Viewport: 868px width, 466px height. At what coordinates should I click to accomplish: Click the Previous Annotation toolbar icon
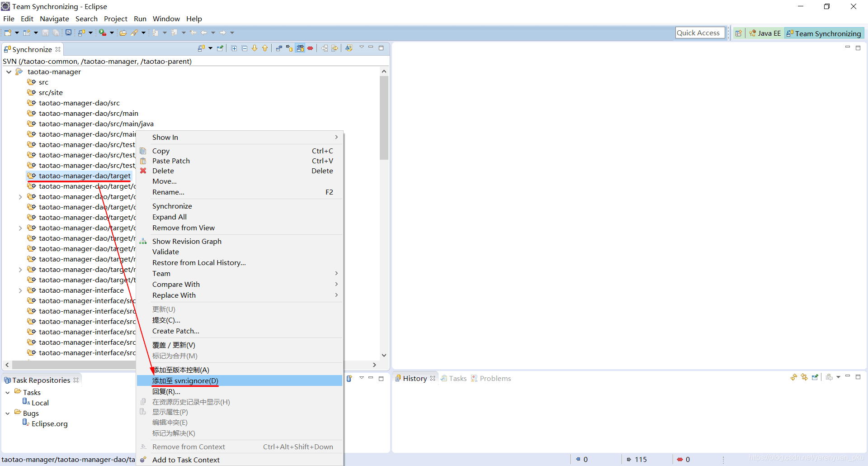point(175,33)
